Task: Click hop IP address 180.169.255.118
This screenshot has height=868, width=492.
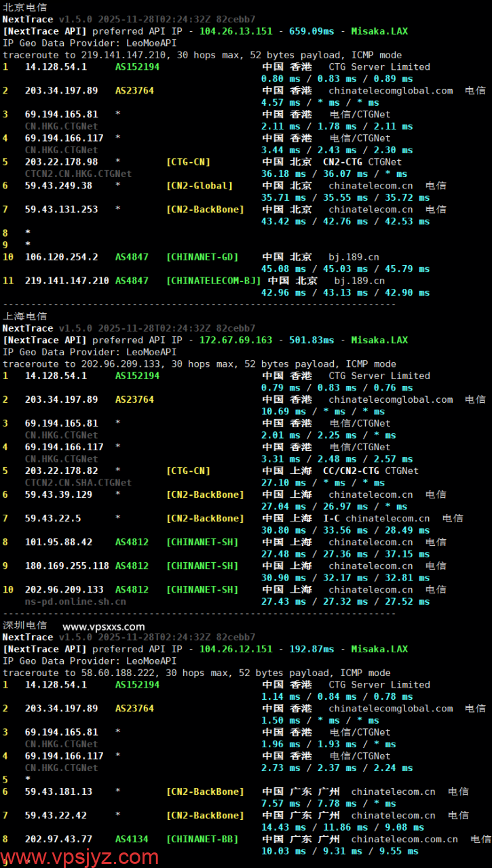Action: click(67, 566)
